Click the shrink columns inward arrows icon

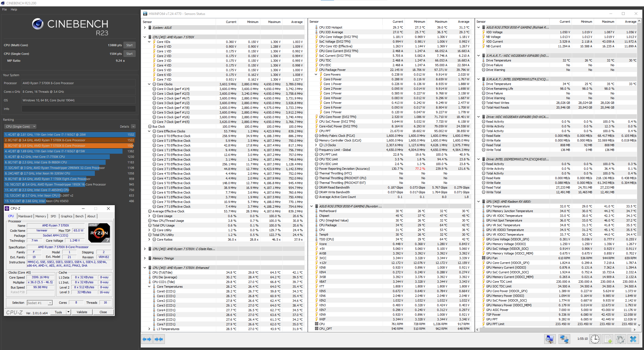[159, 339]
